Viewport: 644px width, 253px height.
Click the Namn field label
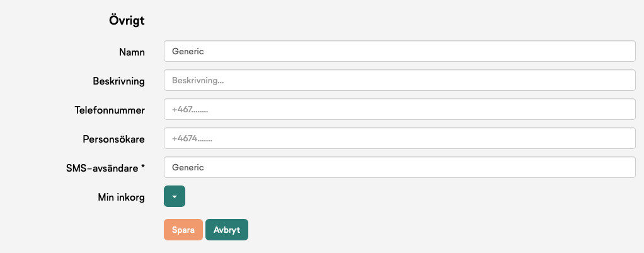(x=132, y=52)
